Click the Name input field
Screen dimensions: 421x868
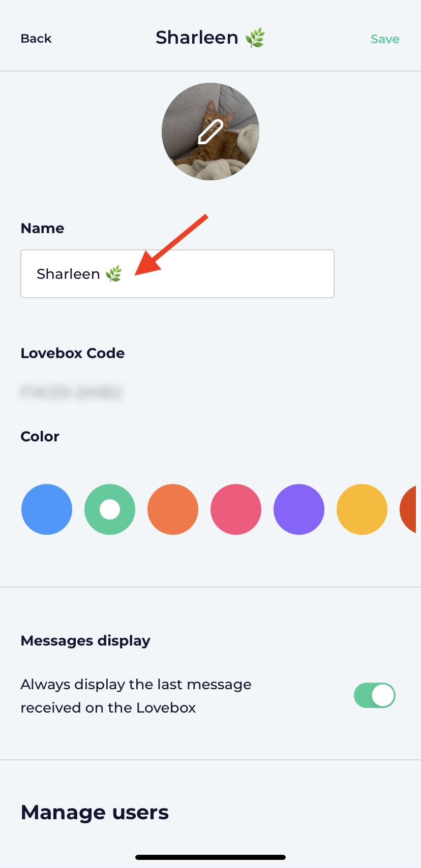(x=177, y=274)
